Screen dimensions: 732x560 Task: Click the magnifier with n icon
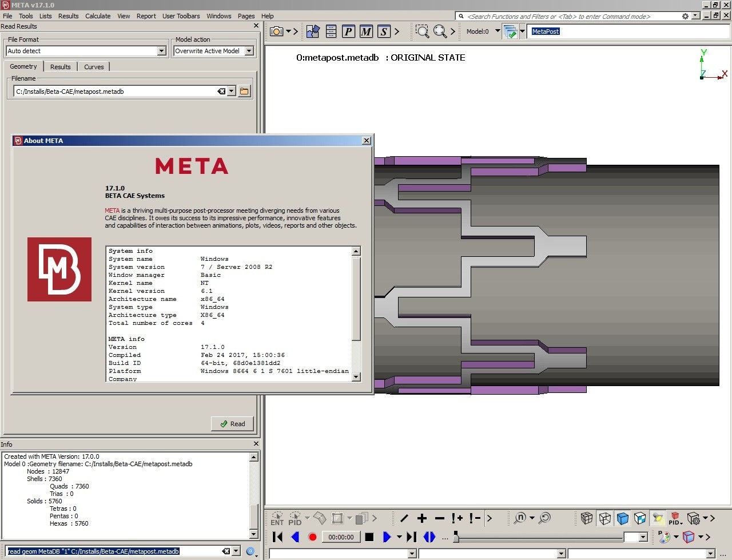(520, 518)
